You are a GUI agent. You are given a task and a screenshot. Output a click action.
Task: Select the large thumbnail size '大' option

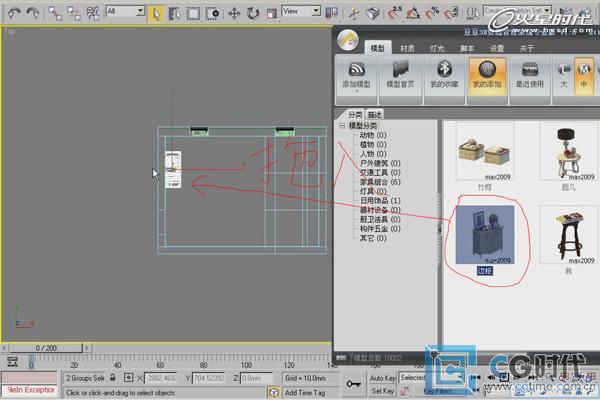[564, 76]
